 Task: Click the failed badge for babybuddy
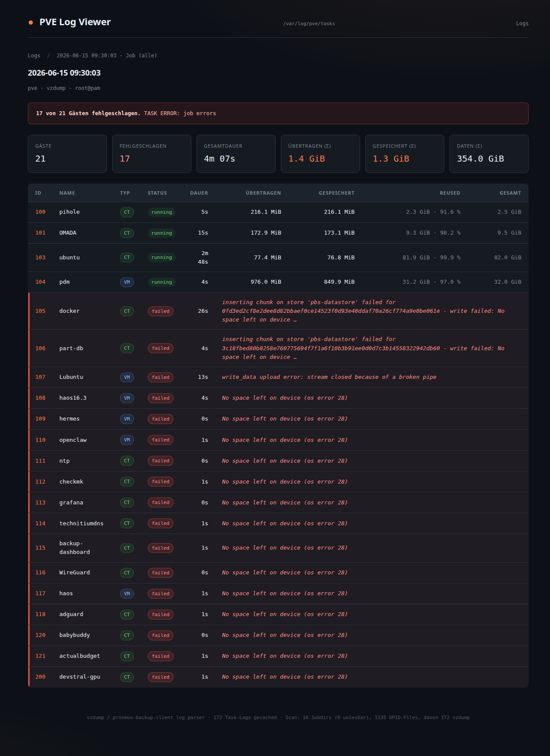[x=160, y=635]
